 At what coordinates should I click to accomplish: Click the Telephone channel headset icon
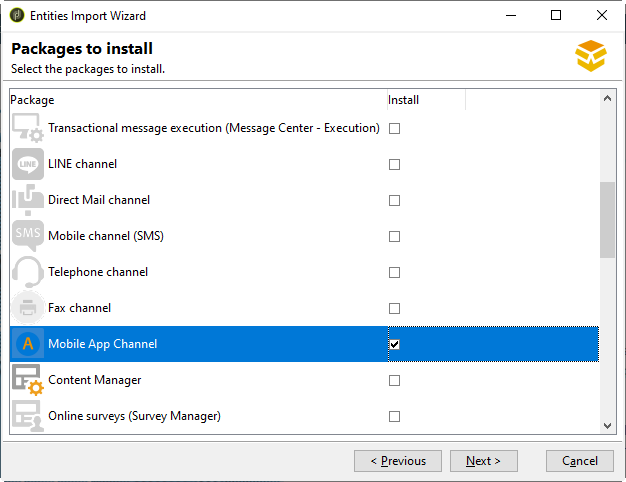27,272
